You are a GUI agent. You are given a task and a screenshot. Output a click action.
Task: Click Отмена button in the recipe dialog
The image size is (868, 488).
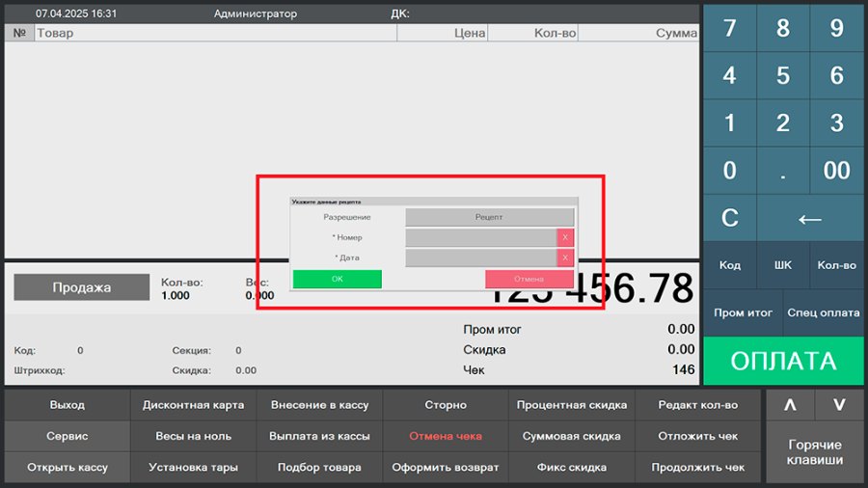pos(529,279)
